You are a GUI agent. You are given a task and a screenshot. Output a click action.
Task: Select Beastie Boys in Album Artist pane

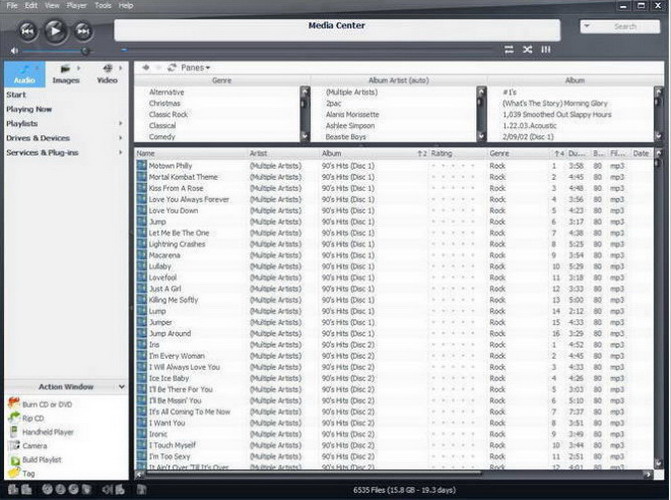[x=345, y=137]
